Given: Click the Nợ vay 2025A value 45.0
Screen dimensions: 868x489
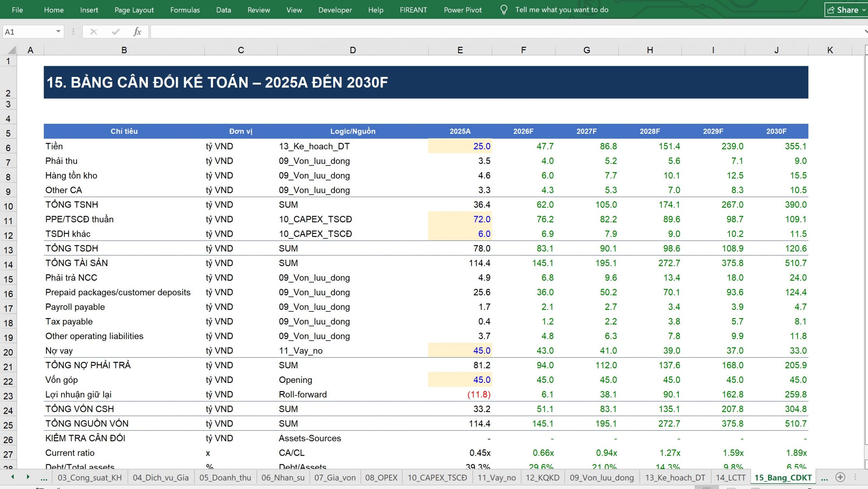Looking at the screenshot, I should click(460, 351).
